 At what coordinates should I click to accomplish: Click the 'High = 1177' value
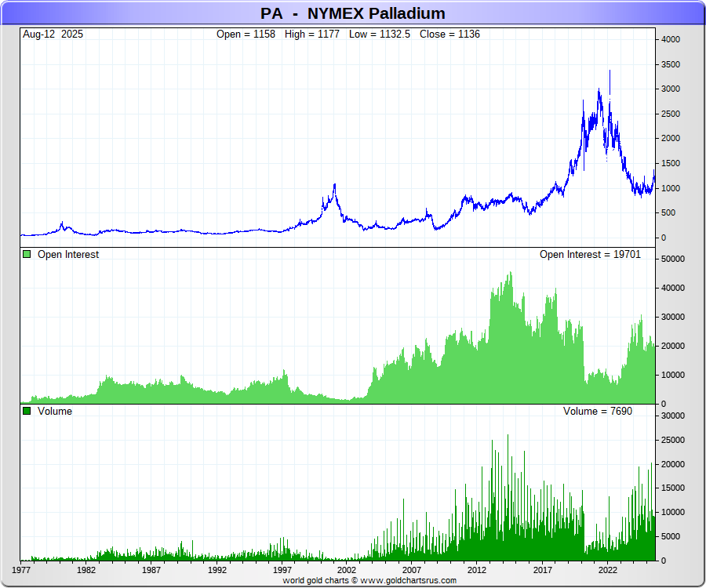312,34
